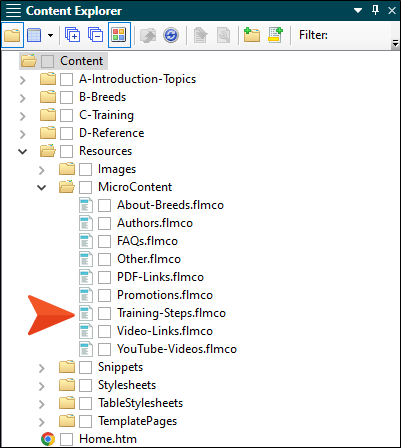This screenshot has height=448, width=401.
Task: Click the Show Folders toolbar icon
Action: click(12, 35)
